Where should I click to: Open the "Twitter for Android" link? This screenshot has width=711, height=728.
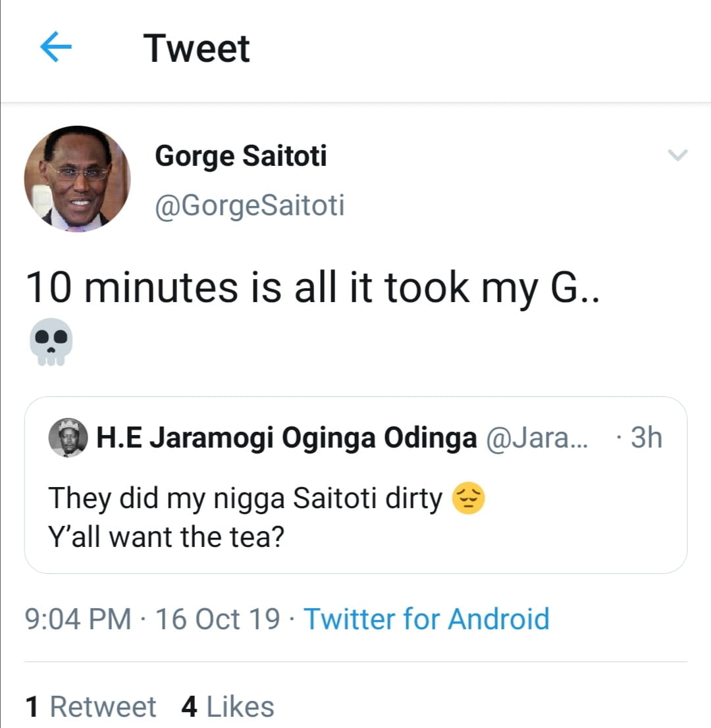pyautogui.click(x=426, y=619)
